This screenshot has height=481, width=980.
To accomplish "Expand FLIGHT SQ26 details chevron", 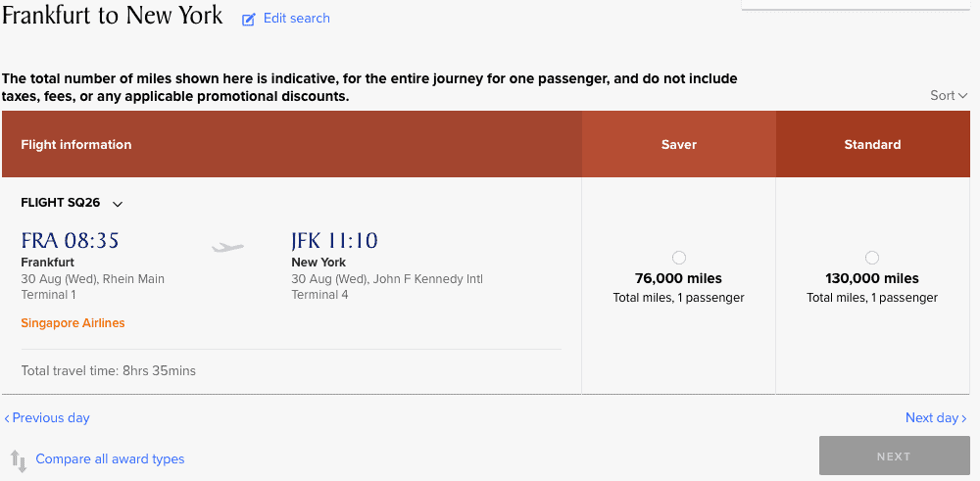I will (x=118, y=204).
